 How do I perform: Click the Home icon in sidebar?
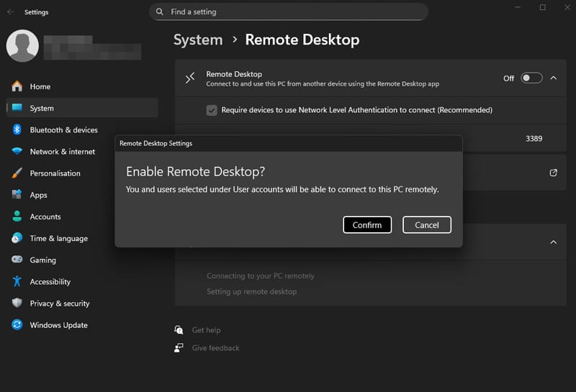click(17, 86)
